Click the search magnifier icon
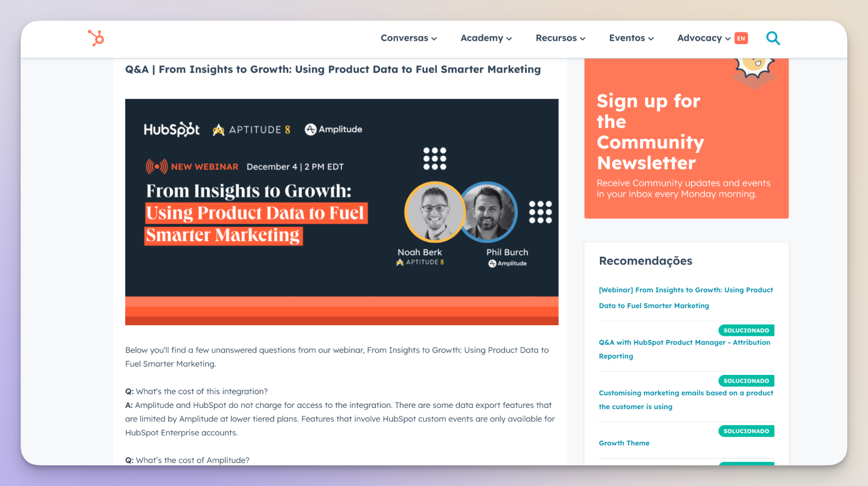This screenshot has height=486, width=868. (x=773, y=38)
